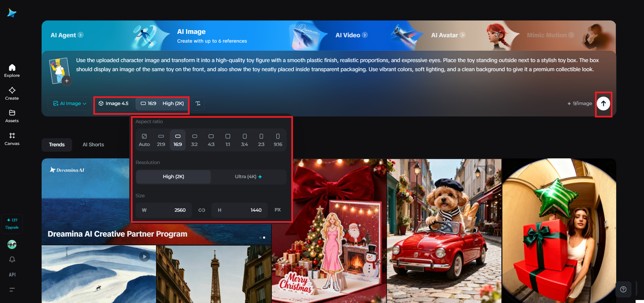The image size is (644, 303).
Task: Open notifications via the bell icon
Action: coord(12,259)
